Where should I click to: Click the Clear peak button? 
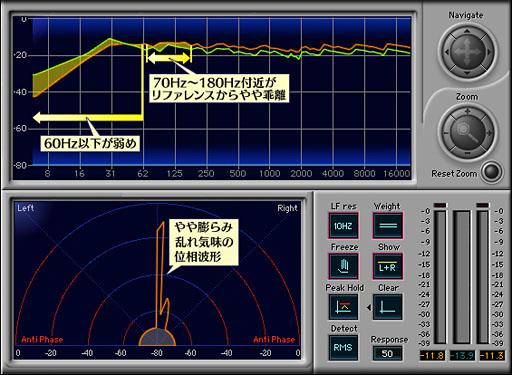pos(387,307)
